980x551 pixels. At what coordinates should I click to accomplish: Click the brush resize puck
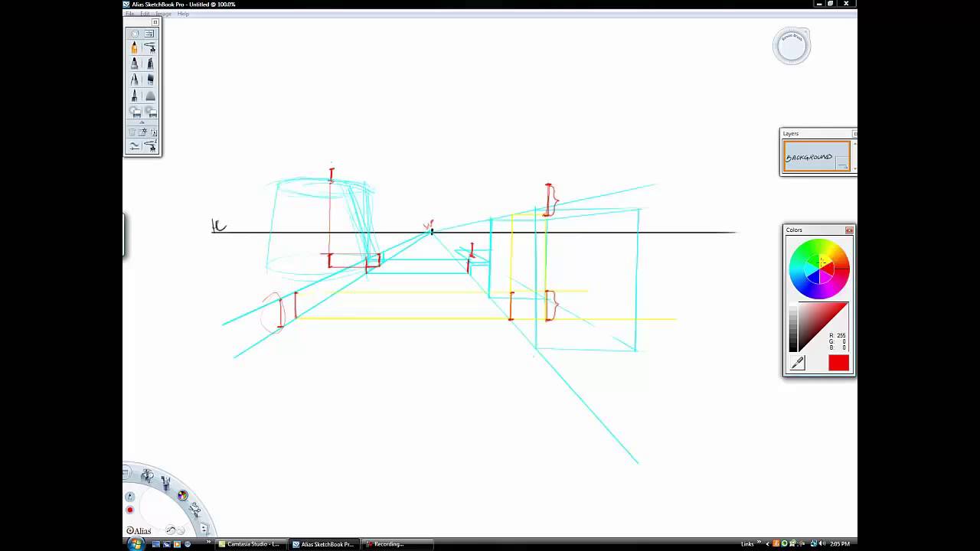coord(792,47)
